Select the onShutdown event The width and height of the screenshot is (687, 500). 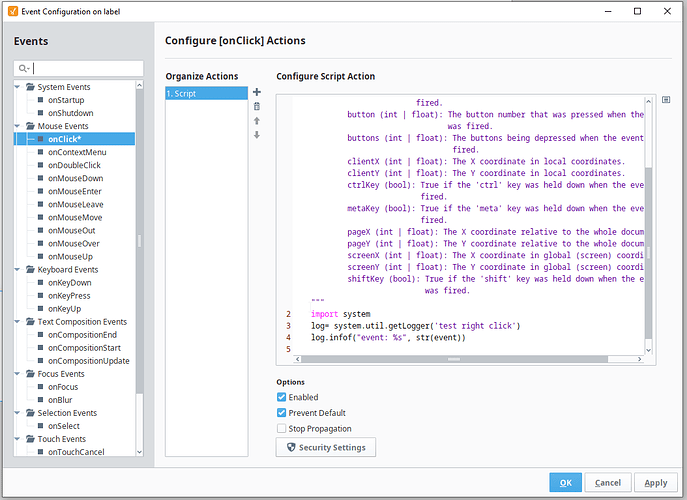71,113
